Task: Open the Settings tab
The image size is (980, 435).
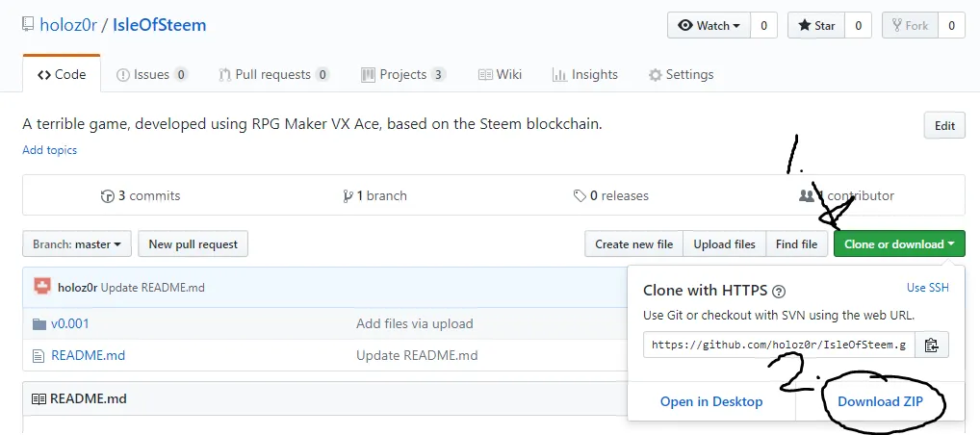Action: (681, 74)
